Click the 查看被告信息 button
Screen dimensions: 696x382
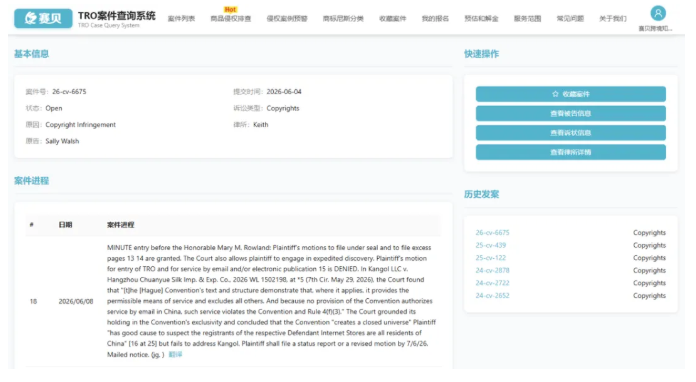click(x=570, y=114)
